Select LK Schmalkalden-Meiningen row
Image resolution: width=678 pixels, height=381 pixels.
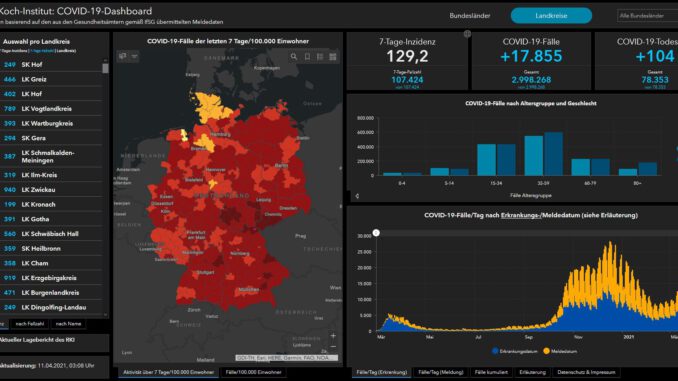coord(51,157)
